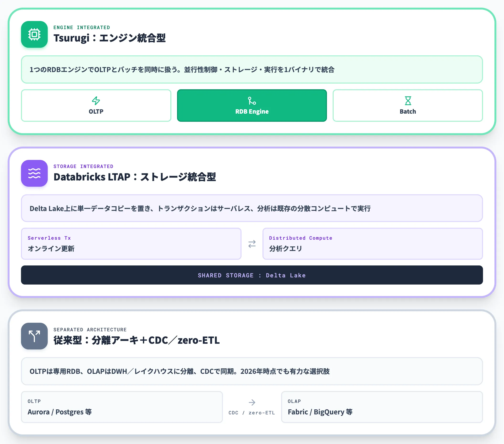Click the gray split-arrow icon beside 従来型

[34, 336]
